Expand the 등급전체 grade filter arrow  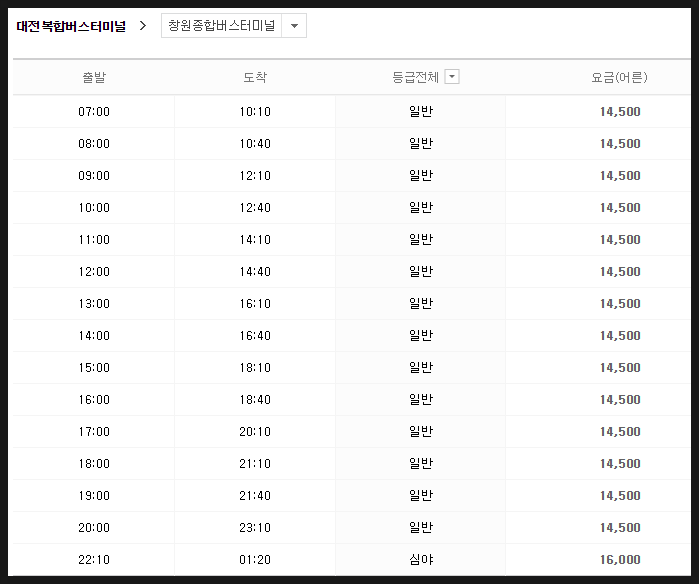pos(452,77)
